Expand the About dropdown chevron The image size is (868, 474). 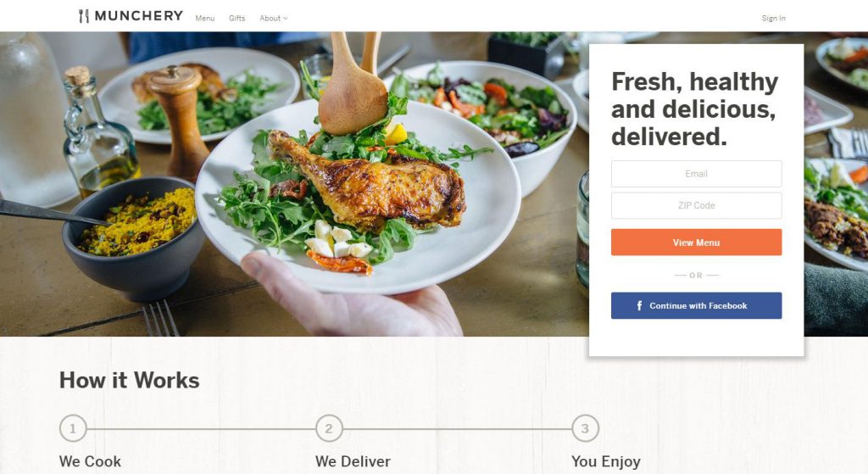(286, 19)
